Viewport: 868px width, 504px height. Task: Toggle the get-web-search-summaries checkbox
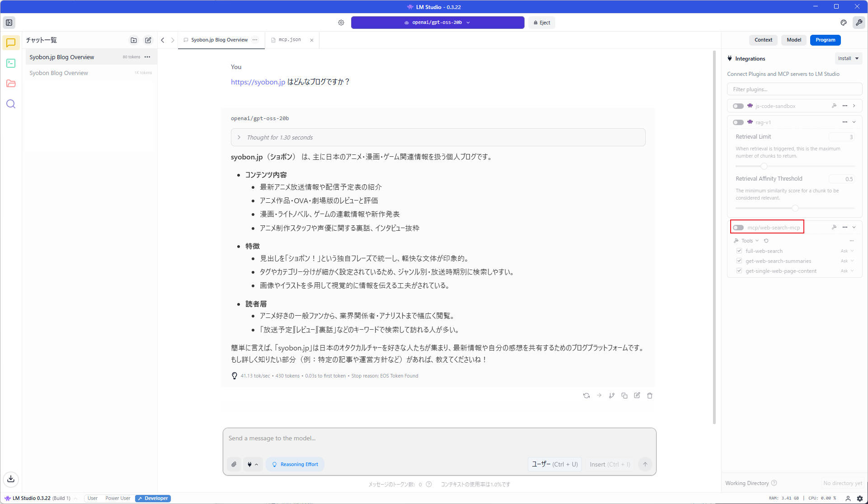[739, 261]
